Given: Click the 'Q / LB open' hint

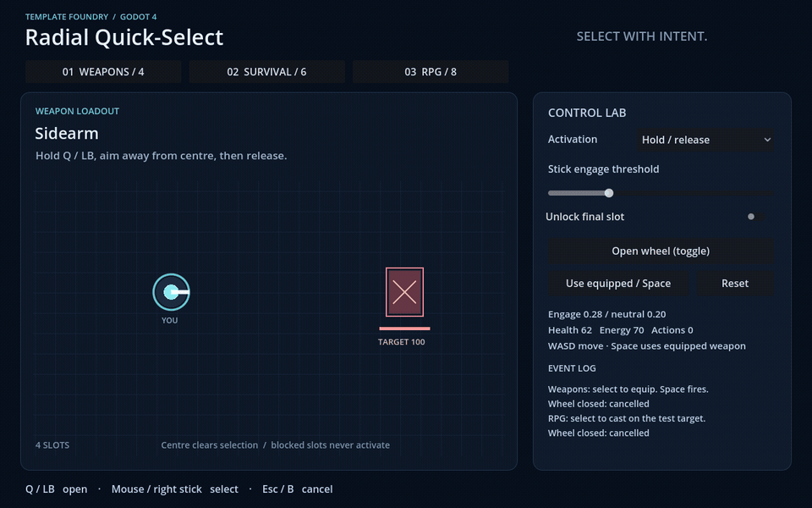Looking at the screenshot, I should (57, 489).
